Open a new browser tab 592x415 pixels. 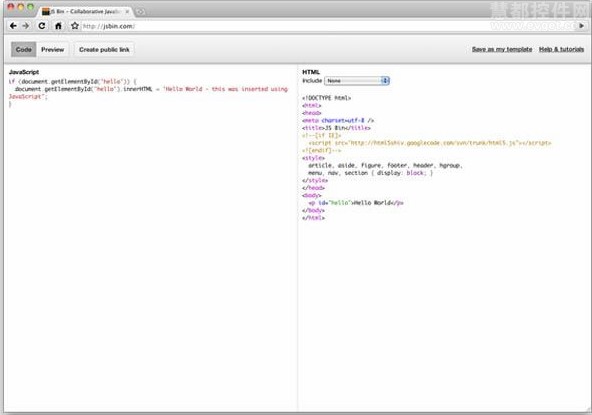[140, 12]
